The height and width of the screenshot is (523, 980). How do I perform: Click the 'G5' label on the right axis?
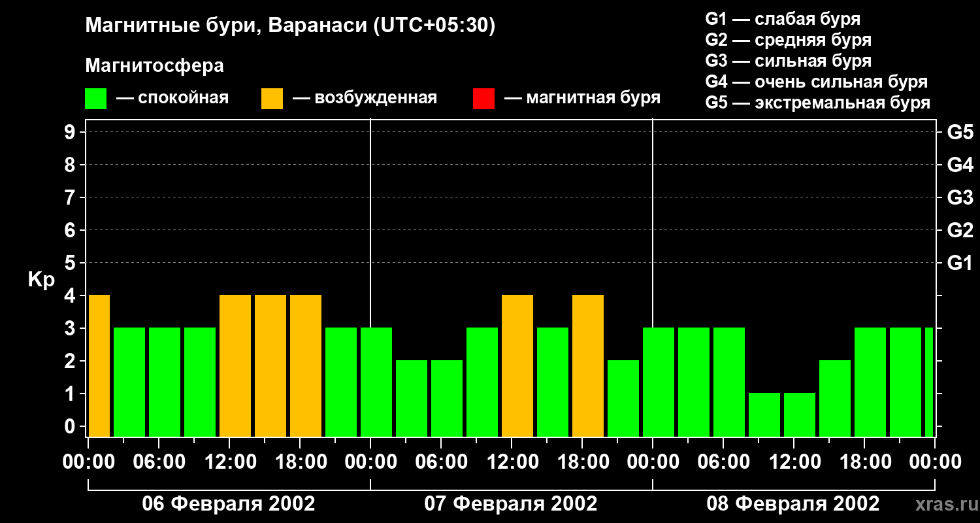coord(960,132)
